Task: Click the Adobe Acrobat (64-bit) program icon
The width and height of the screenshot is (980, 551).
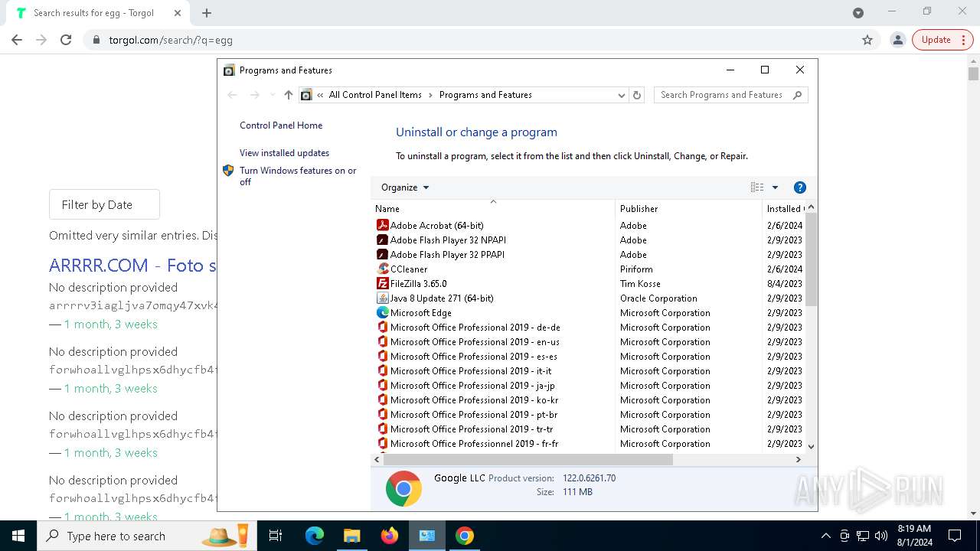Action: click(x=383, y=226)
